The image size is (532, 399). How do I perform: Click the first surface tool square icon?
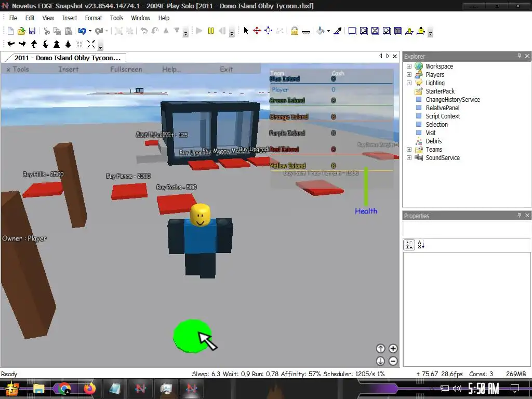pyautogui.click(x=352, y=31)
